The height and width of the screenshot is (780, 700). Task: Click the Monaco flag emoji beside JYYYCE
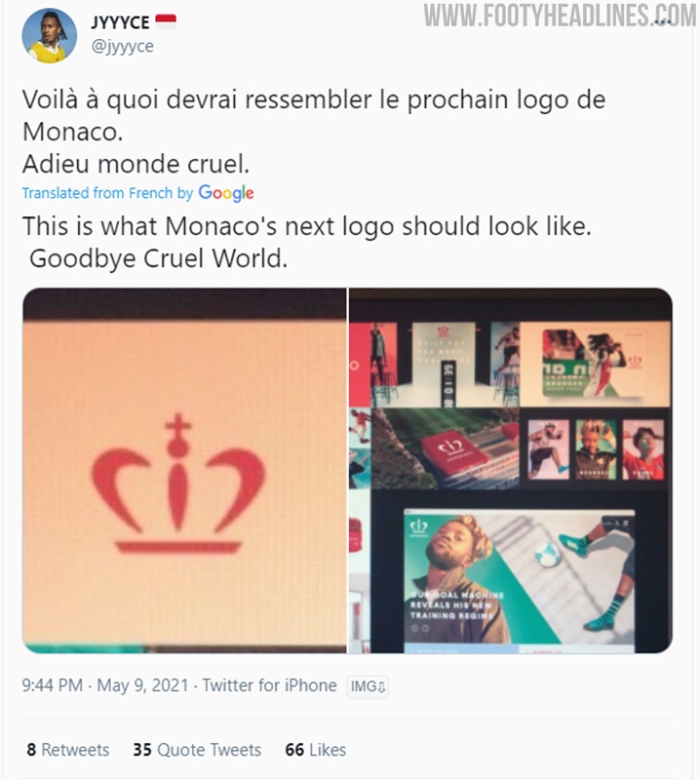pyautogui.click(x=166, y=21)
